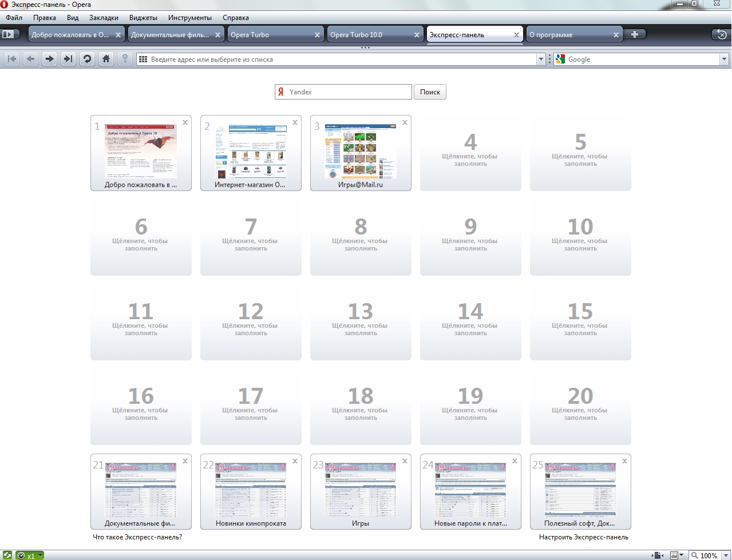Remove the Игры@Mail.ru speed dial entry
Viewport: 732px width, 560px height.
[x=405, y=122]
